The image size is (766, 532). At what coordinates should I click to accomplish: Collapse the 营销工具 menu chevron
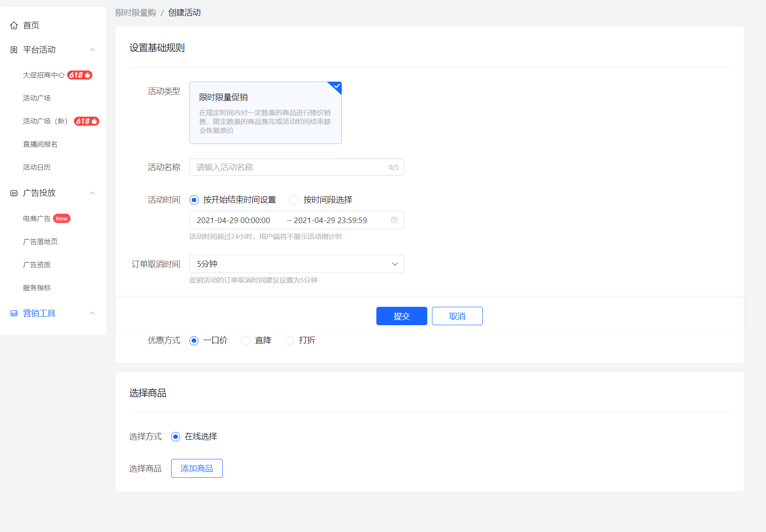click(x=92, y=313)
